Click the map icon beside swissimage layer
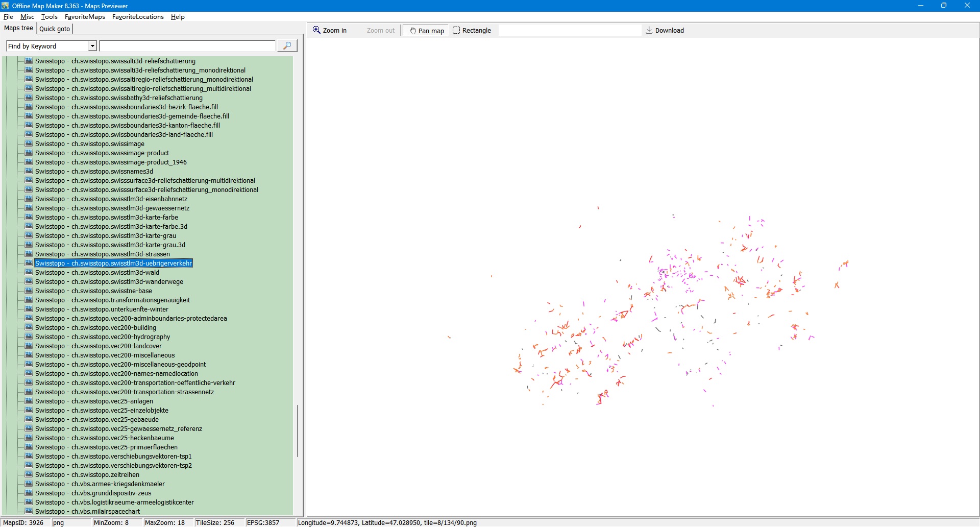The image size is (980, 527). pyautogui.click(x=29, y=144)
